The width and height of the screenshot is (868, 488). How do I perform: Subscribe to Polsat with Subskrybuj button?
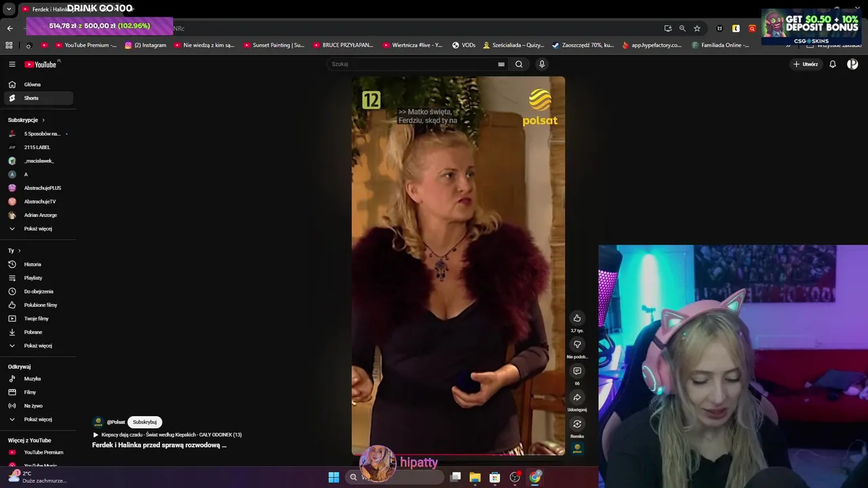pos(144,422)
